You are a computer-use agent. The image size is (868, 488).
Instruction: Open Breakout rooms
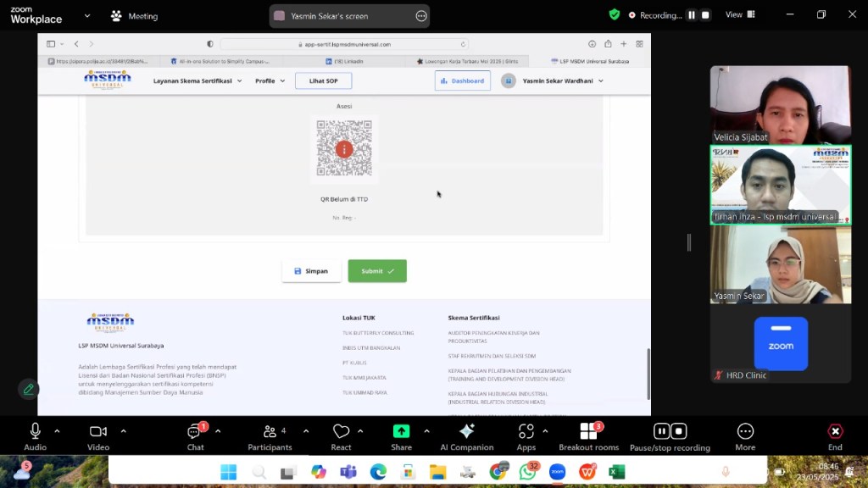[x=588, y=433]
